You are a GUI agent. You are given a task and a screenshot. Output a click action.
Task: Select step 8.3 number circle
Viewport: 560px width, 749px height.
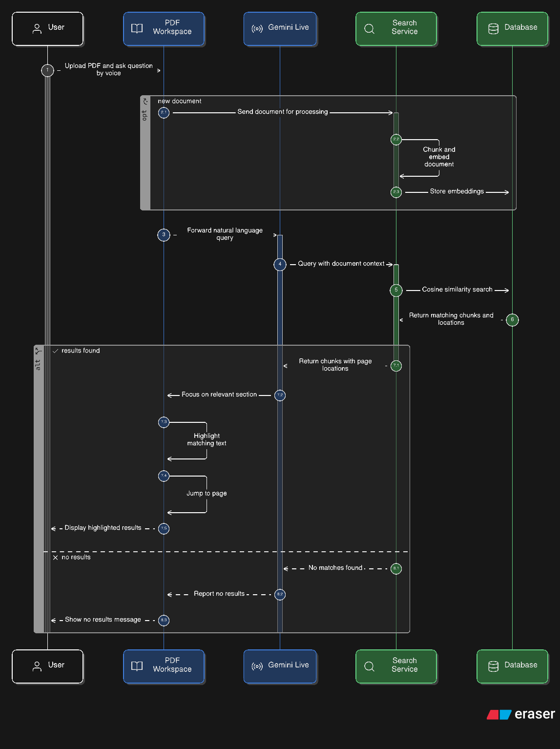point(164,620)
